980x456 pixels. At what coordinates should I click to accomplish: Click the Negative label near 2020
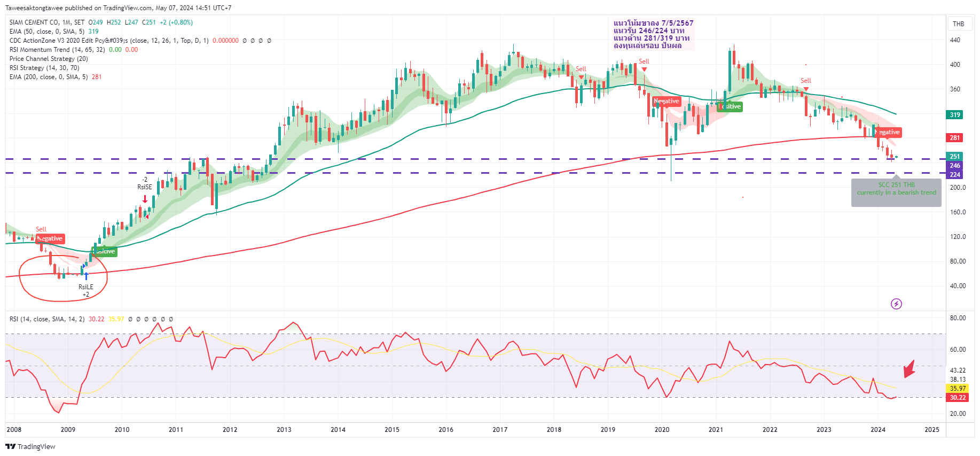coord(667,101)
